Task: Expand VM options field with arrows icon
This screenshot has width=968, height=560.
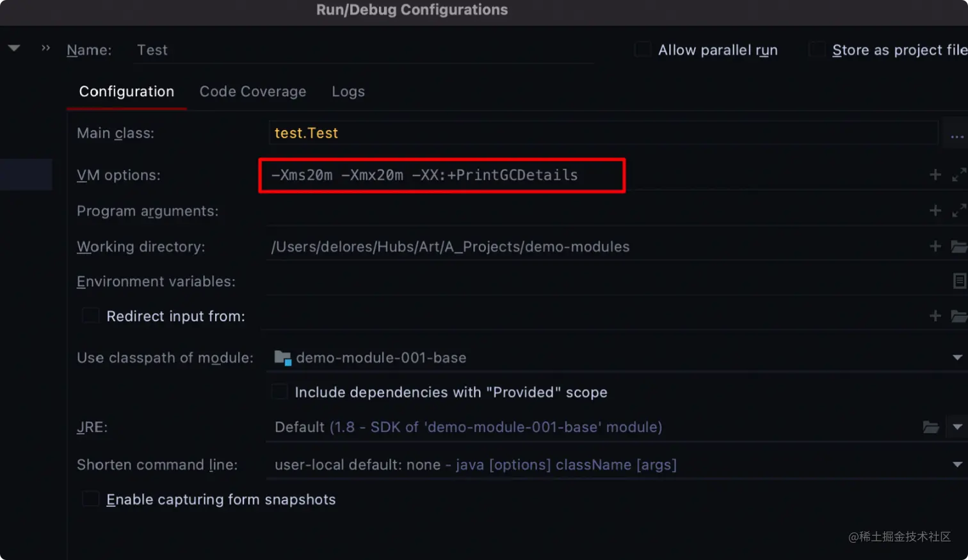Action: coord(959,175)
